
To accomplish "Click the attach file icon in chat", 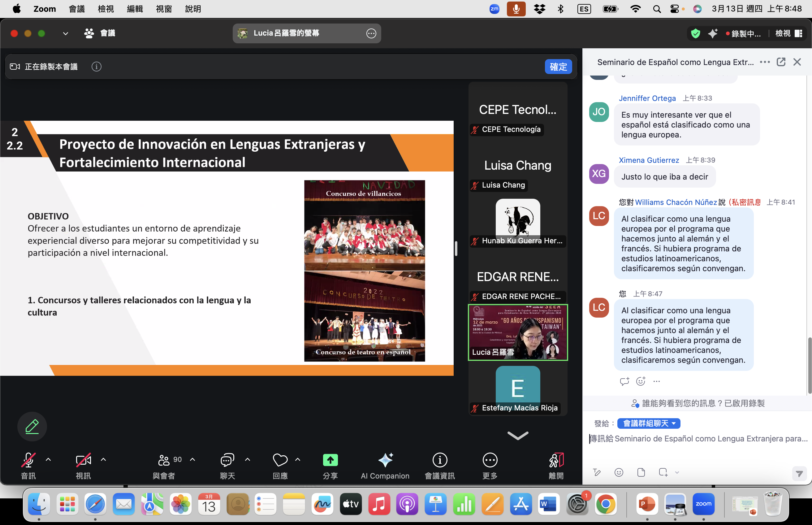I will pyautogui.click(x=641, y=472).
